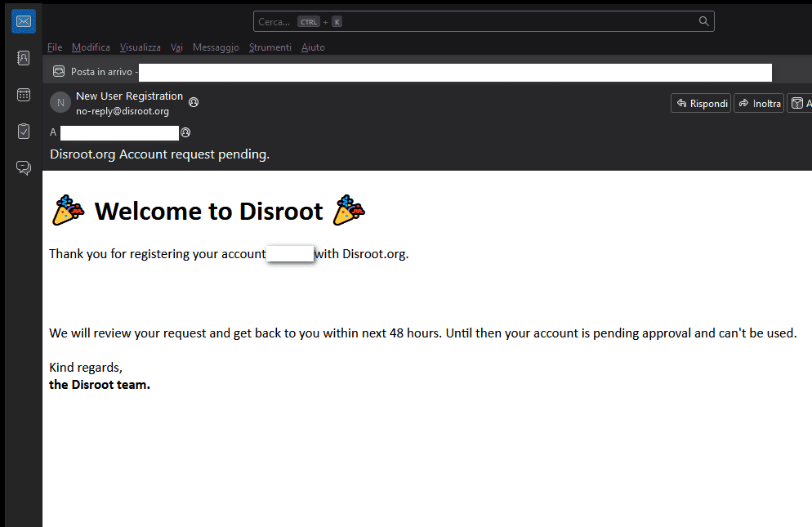
Task: Open the Messaggio menu
Action: pyautogui.click(x=216, y=47)
